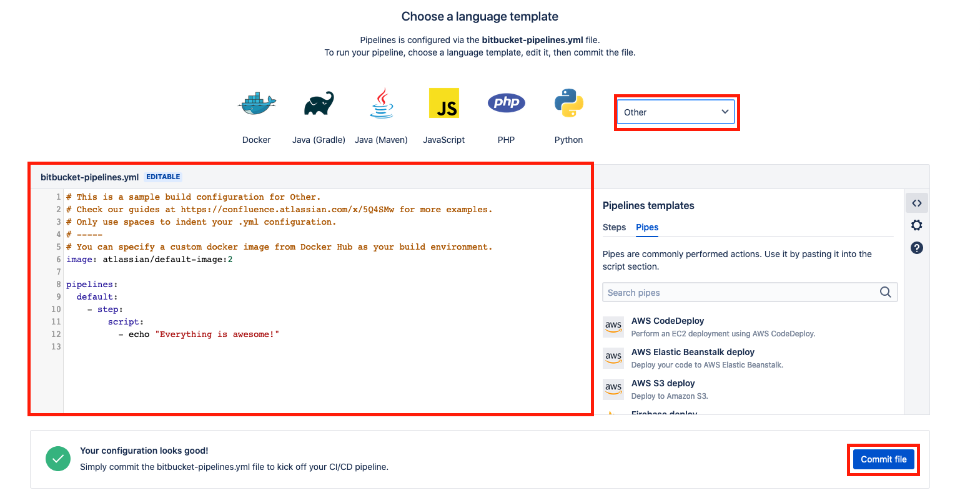Click "Perform an EC2 deployment" description
Image resolution: width=980 pixels, height=498 pixels.
723,334
